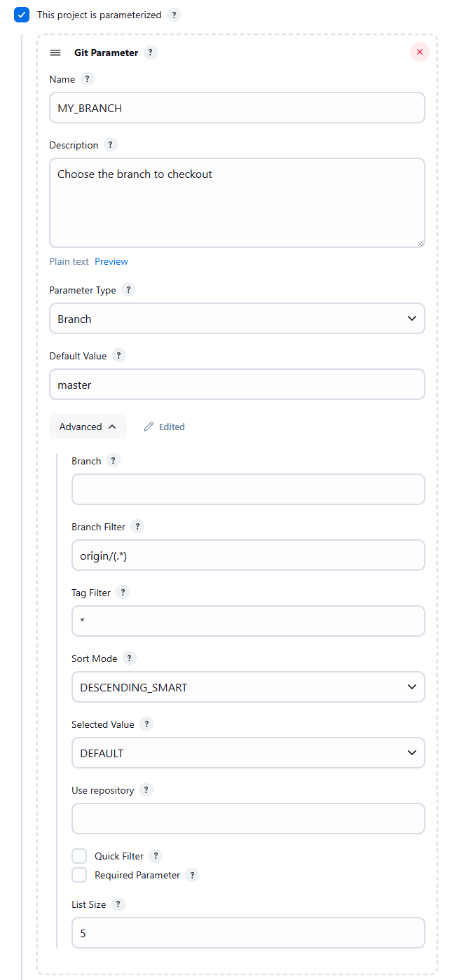Open the Selected Value dropdown

248,752
